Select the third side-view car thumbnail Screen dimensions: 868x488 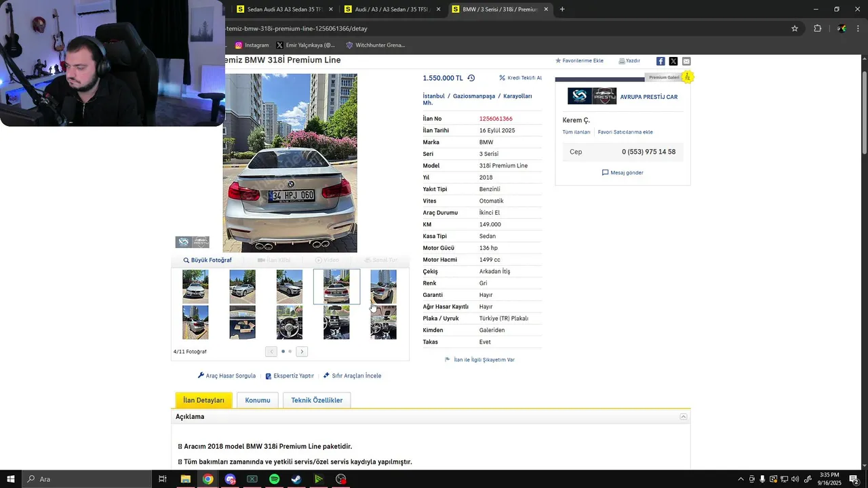point(290,286)
